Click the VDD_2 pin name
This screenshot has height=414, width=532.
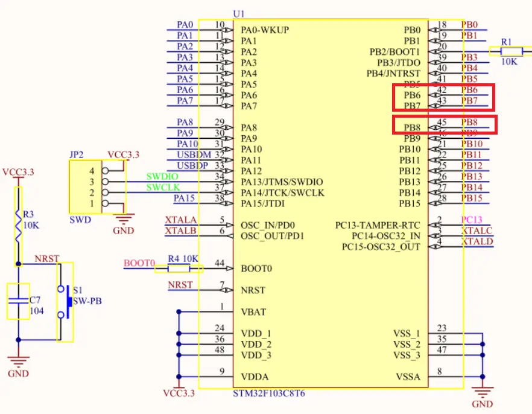point(256,345)
